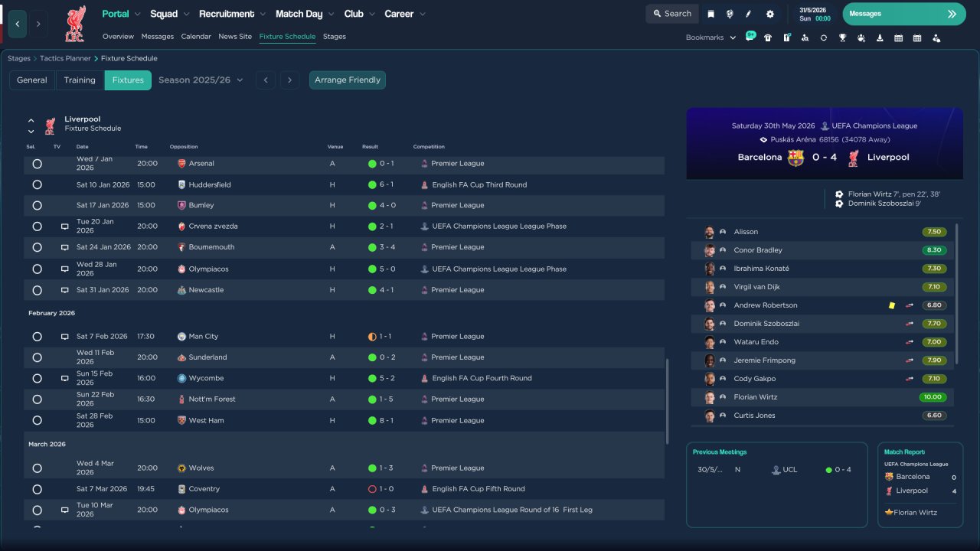This screenshot has height=551, width=980.
Task: Open the bookmark icon beside Search
Action: pos(711,14)
